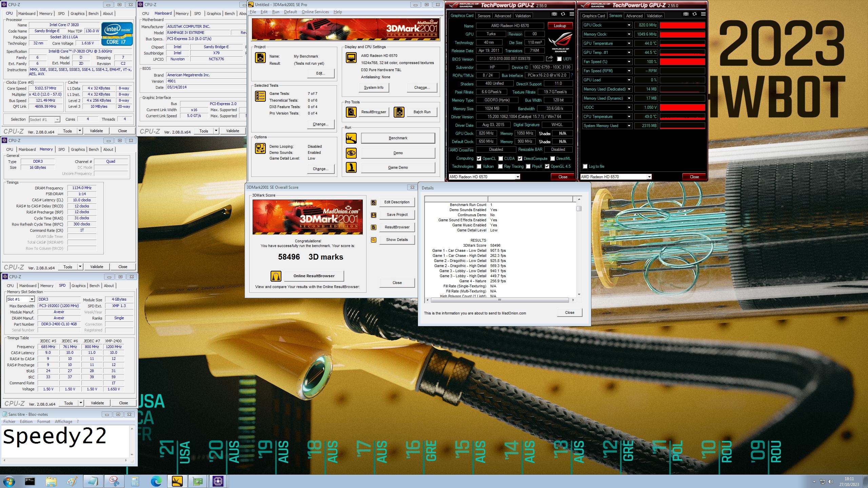This screenshot has width=868, height=488.
Task: Switch to the Bench tab in top-left CPU-Z window
Action: [93, 14]
